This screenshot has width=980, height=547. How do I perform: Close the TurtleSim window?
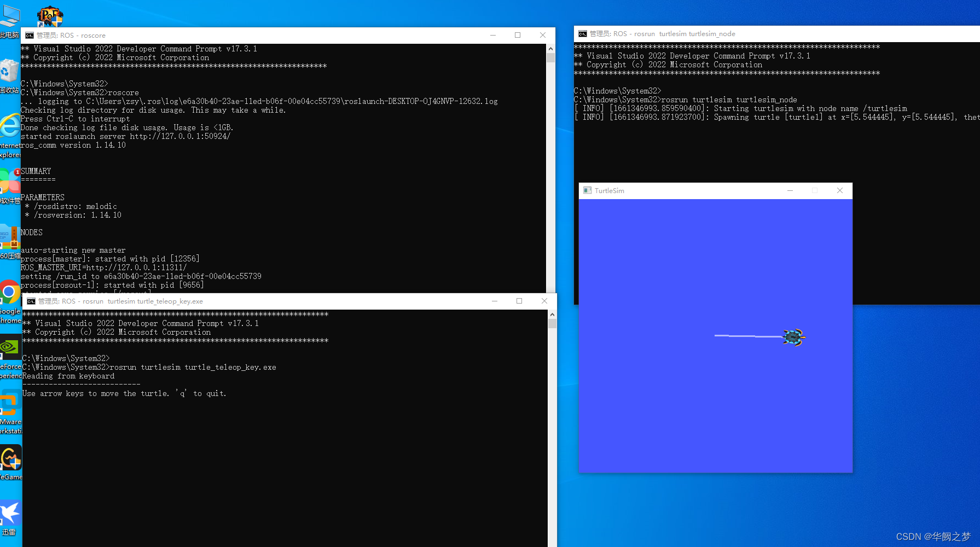click(x=840, y=190)
